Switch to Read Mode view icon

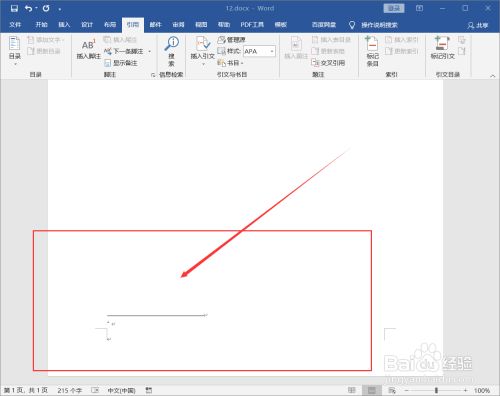[352, 390]
